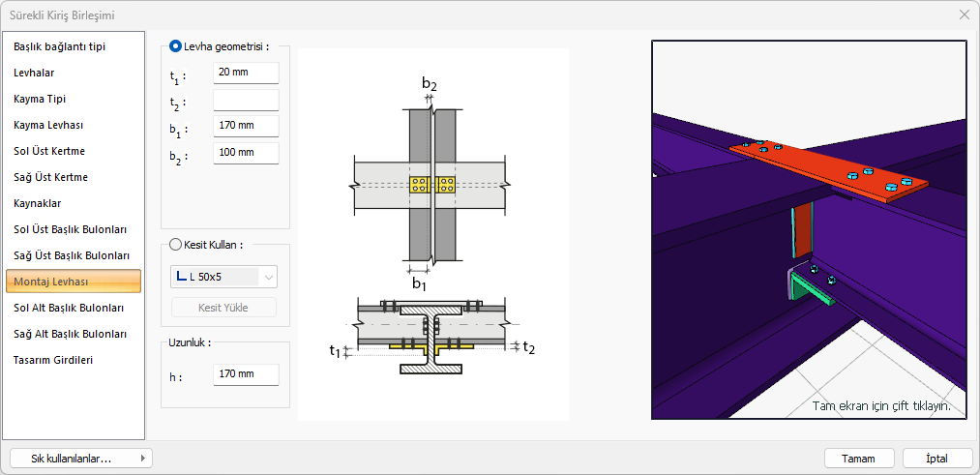
Task: Select Sol Üst Kertme in sidebar
Action: pos(74,151)
